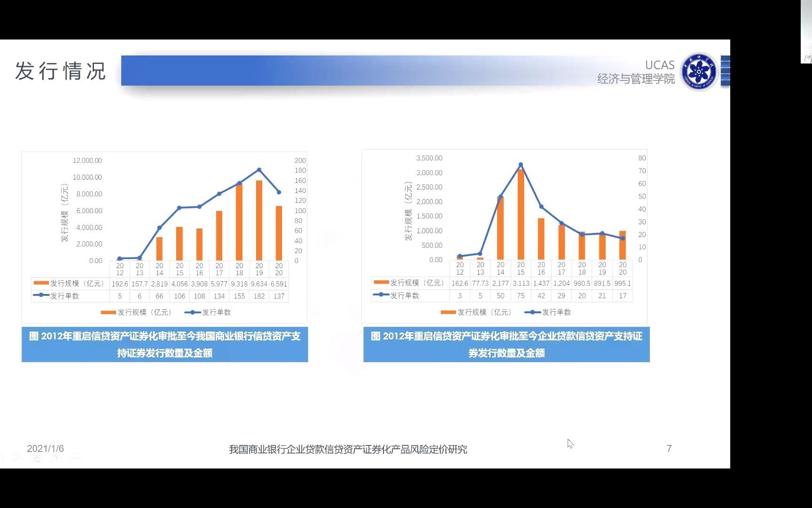
Task: Click the 2018 orange bar in left chart
Action: [x=239, y=222]
